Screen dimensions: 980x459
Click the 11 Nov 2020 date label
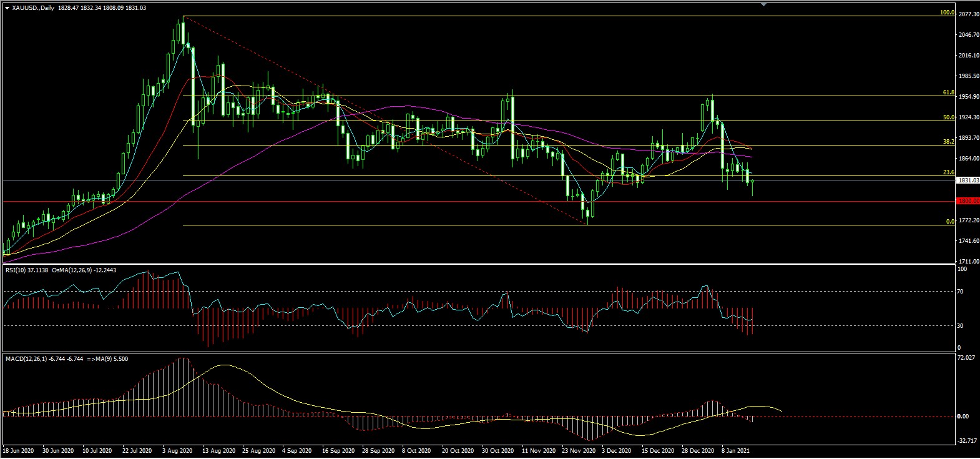539,451
